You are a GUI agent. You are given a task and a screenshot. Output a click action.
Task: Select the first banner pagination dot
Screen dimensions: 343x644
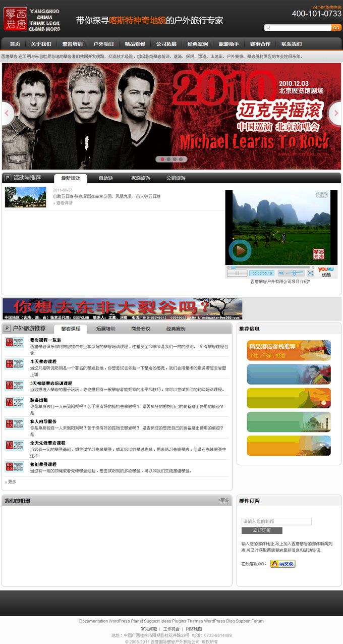pyautogui.click(x=162, y=159)
